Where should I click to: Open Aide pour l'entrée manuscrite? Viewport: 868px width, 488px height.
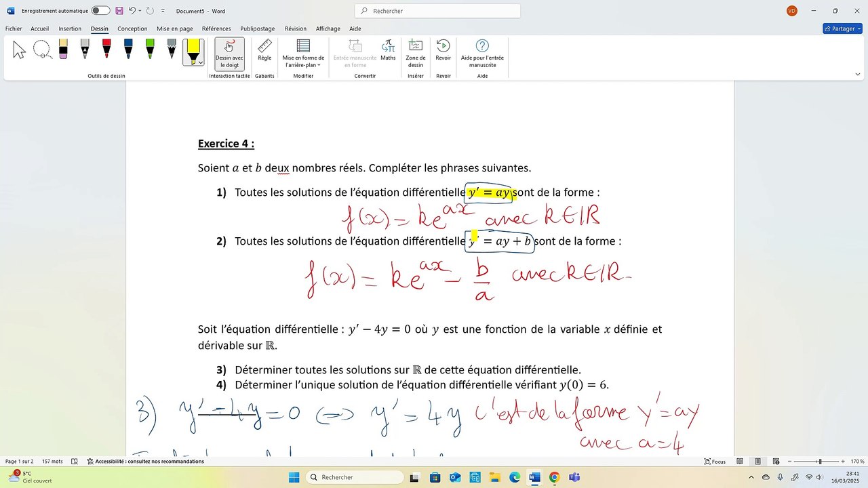pos(482,54)
